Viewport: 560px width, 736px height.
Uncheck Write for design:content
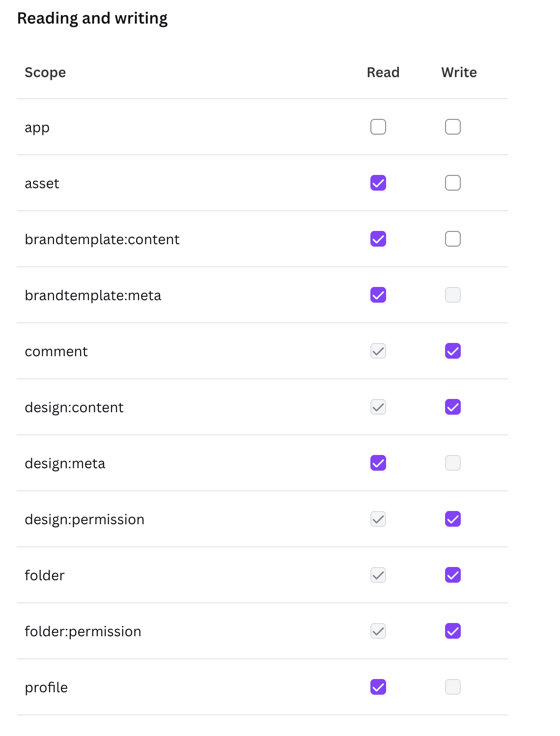453,407
